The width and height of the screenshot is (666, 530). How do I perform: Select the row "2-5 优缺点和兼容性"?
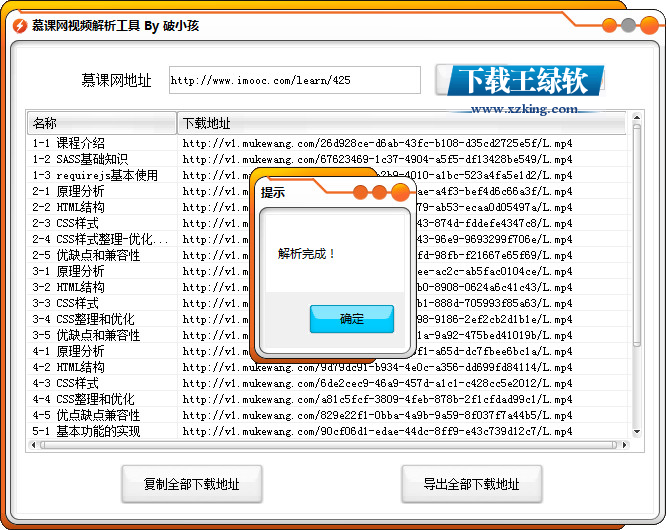tap(327, 255)
